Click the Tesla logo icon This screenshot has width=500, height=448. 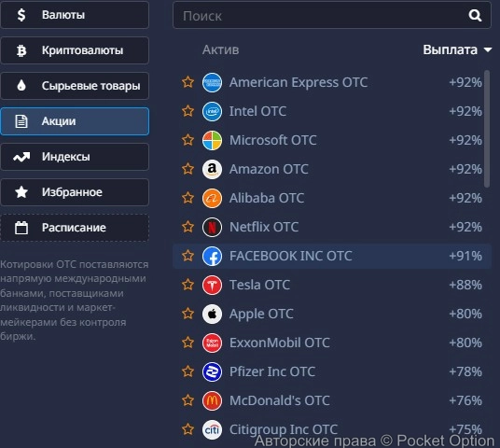click(212, 285)
